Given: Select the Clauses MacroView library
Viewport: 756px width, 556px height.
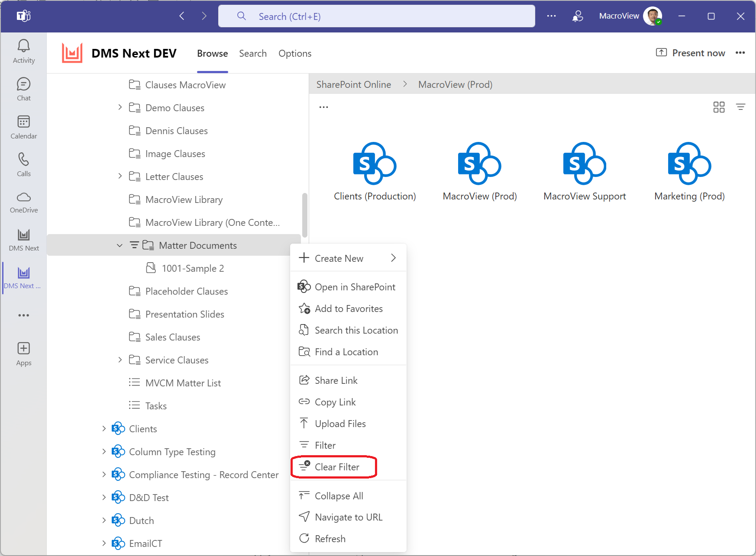Looking at the screenshot, I should (185, 85).
